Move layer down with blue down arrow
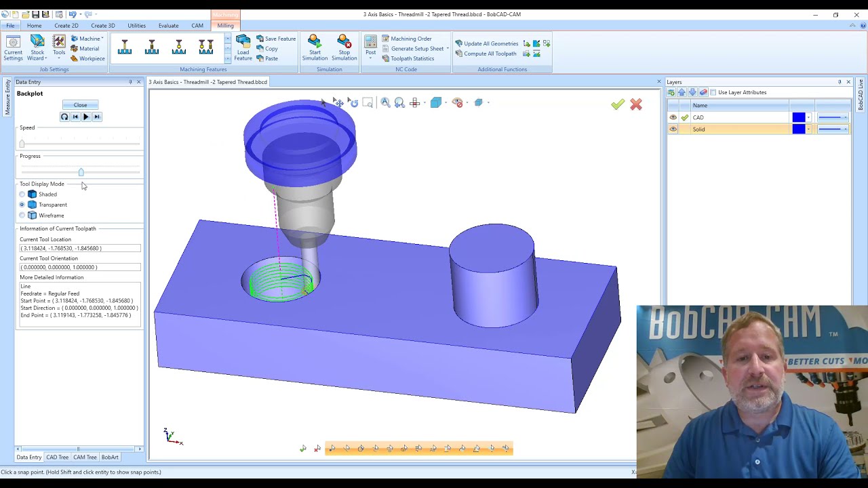 692,92
